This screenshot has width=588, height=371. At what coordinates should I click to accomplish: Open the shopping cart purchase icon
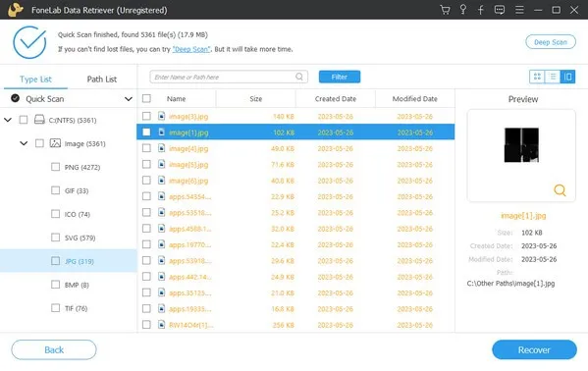click(x=445, y=10)
